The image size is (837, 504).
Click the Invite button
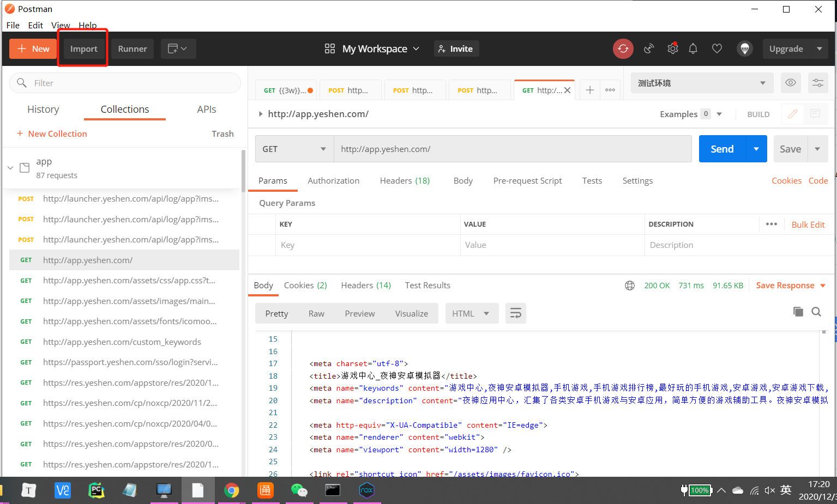coord(456,48)
